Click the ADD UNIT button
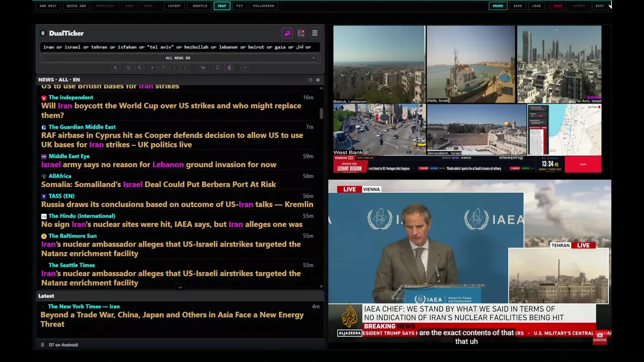The height and width of the screenshot is (362, 644). point(48,6)
